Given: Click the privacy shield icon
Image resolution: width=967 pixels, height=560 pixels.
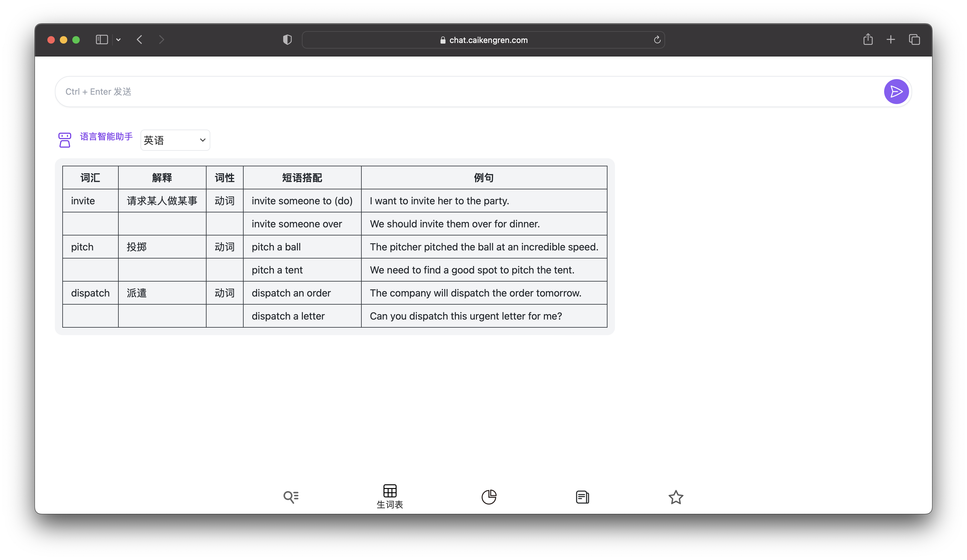Looking at the screenshot, I should coord(287,40).
